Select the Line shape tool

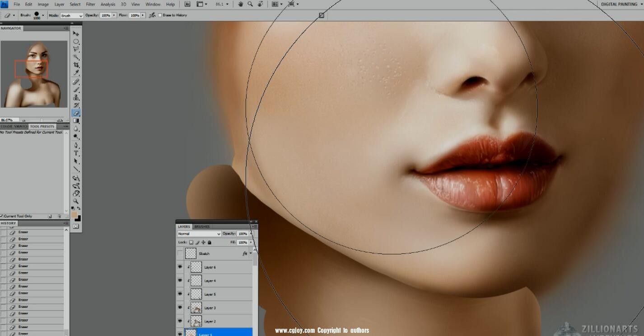pyautogui.click(x=76, y=169)
